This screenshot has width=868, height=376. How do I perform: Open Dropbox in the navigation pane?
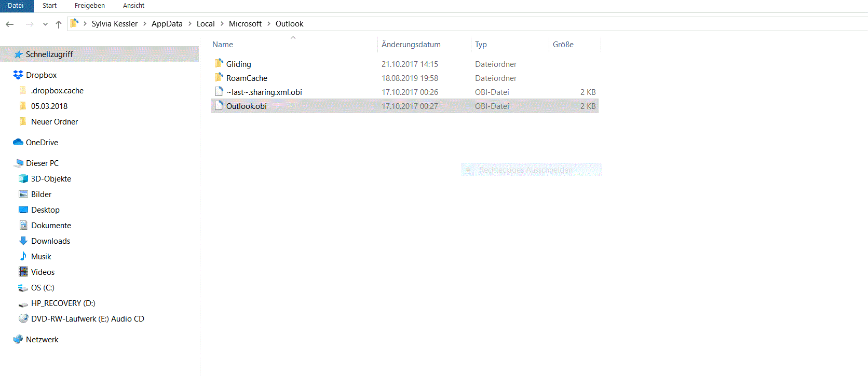pyautogui.click(x=41, y=75)
